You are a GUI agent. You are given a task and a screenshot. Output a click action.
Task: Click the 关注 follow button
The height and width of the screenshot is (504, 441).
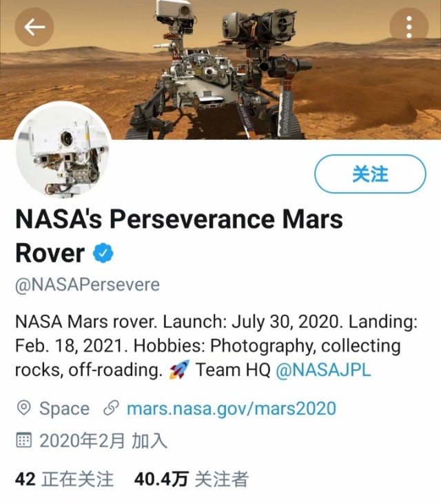point(370,174)
